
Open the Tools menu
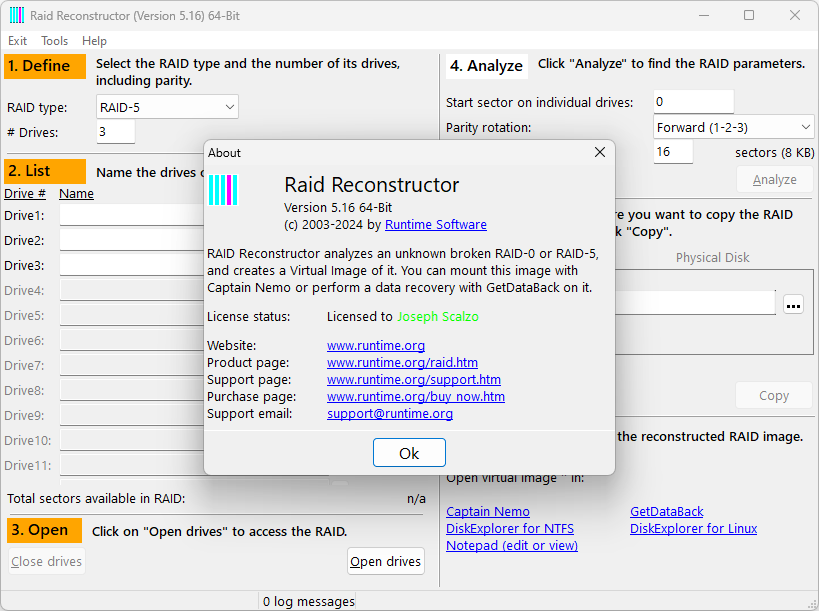[x=54, y=41]
